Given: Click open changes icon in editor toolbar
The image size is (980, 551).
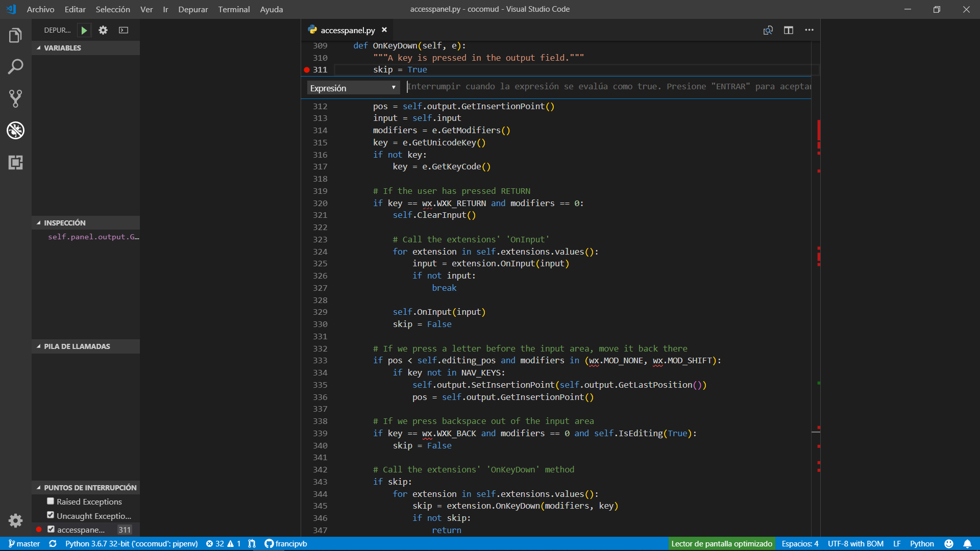Looking at the screenshot, I should pos(768,30).
